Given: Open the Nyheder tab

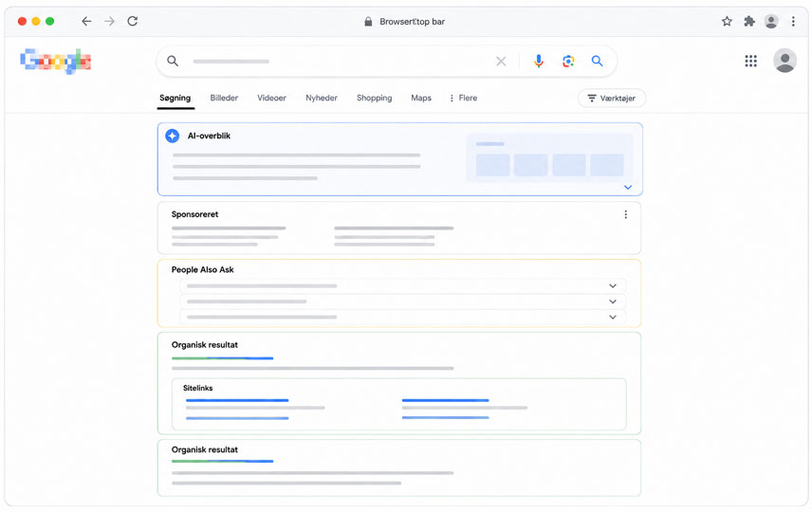Looking at the screenshot, I should (x=321, y=98).
